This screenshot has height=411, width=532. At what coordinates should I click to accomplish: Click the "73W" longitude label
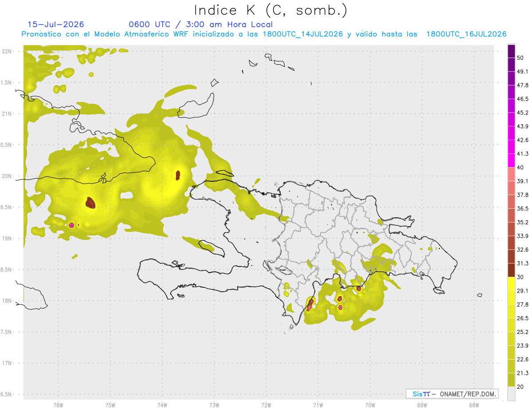click(214, 405)
